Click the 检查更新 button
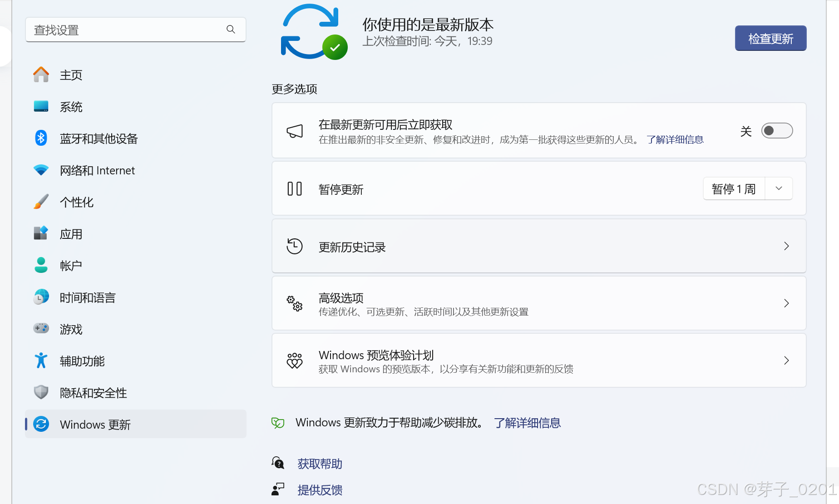The height and width of the screenshot is (504, 839). pos(771,38)
